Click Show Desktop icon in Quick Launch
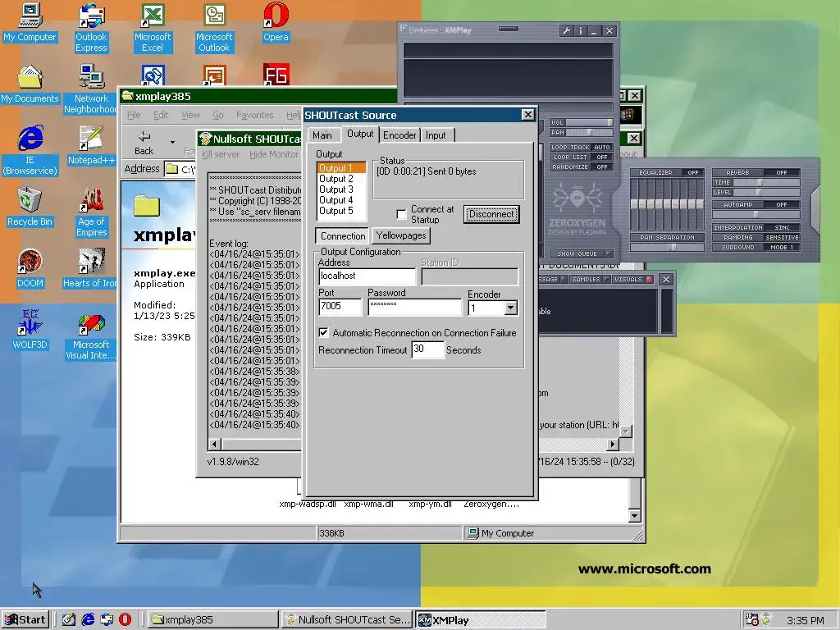Screen dimensions: 840x630 point(69,619)
